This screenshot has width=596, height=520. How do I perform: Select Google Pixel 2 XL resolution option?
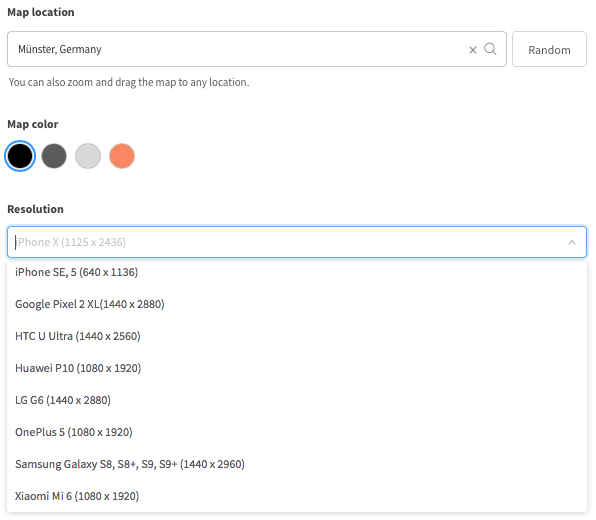click(x=297, y=304)
